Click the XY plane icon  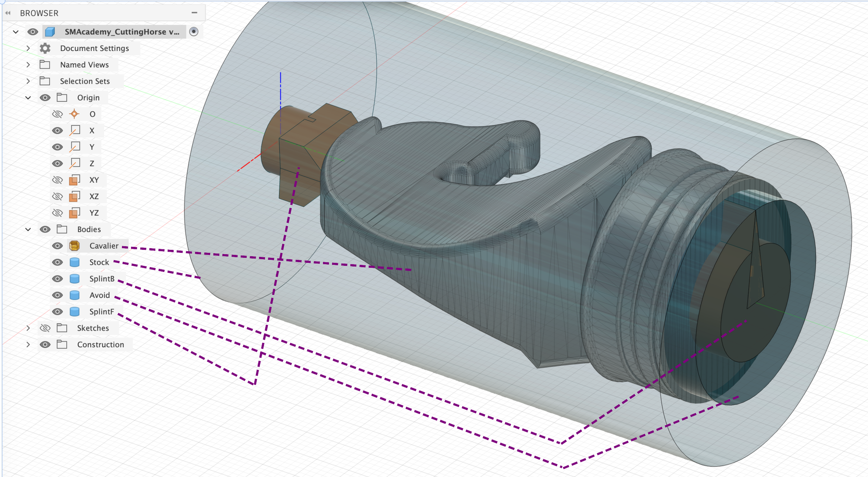pos(75,180)
